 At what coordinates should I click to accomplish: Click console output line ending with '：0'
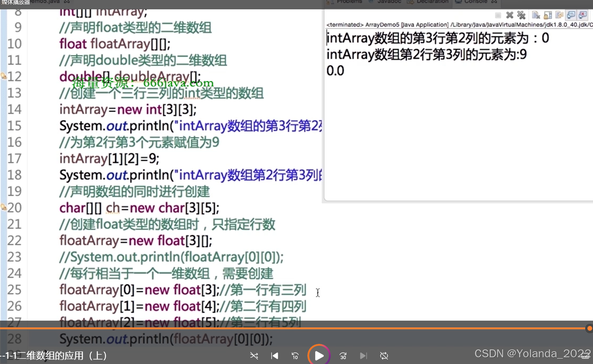click(438, 38)
